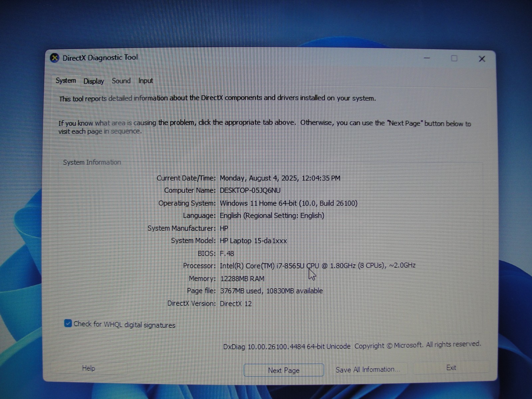Click the BIOS value F.48

click(x=227, y=254)
